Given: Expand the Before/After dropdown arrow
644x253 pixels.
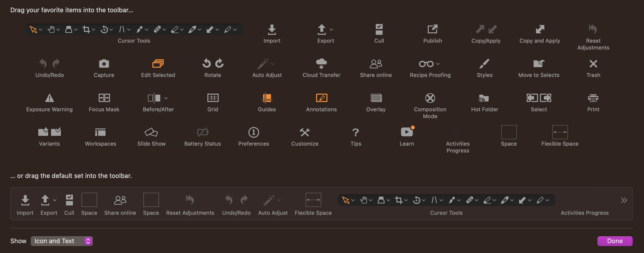Looking at the screenshot, I should point(166,98).
